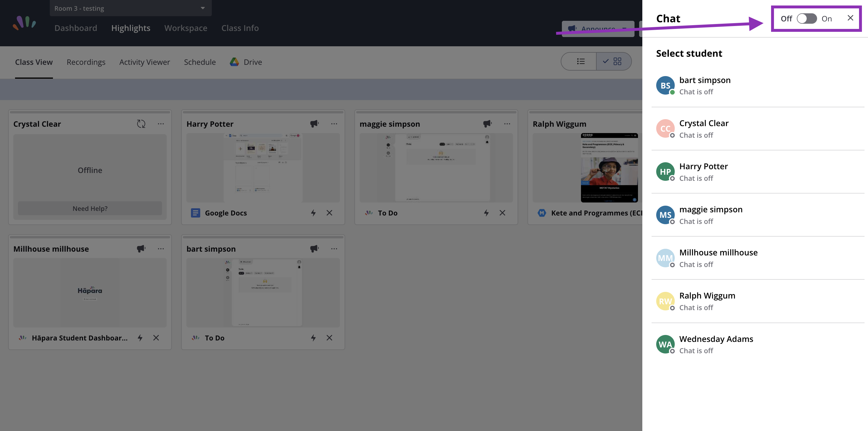The image size is (868, 431).
Task: Open more options for Millhouse millhouse
Action: tap(161, 249)
